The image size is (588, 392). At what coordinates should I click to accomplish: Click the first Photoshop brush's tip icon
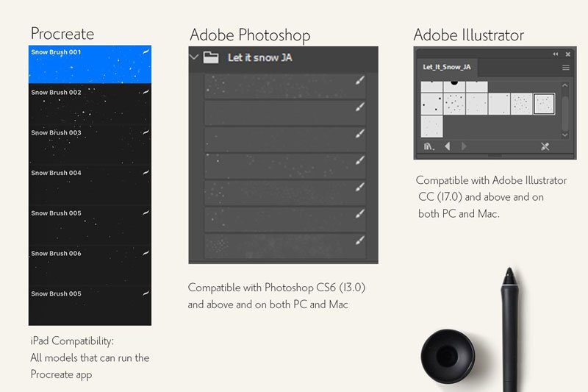[x=359, y=82]
